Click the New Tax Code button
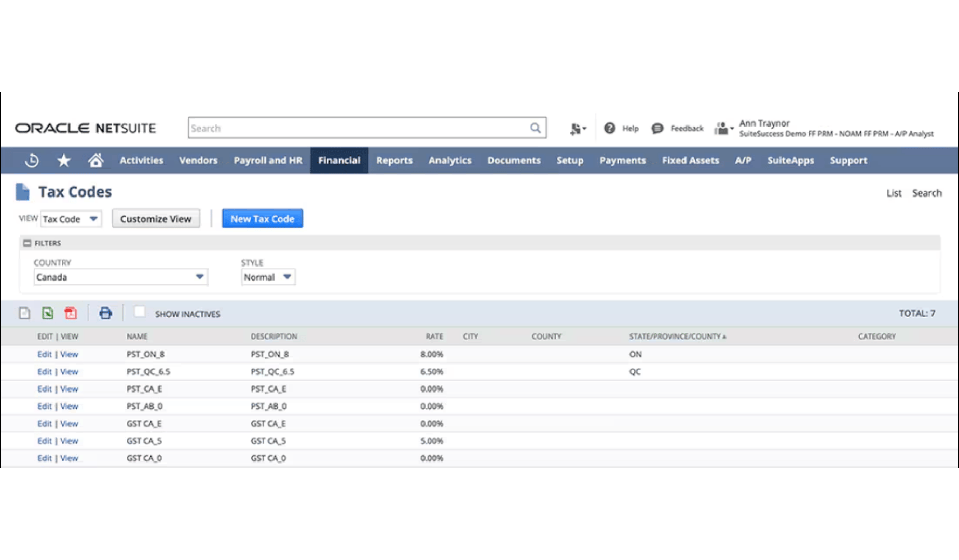This screenshot has height=560, width=959. 262,218
